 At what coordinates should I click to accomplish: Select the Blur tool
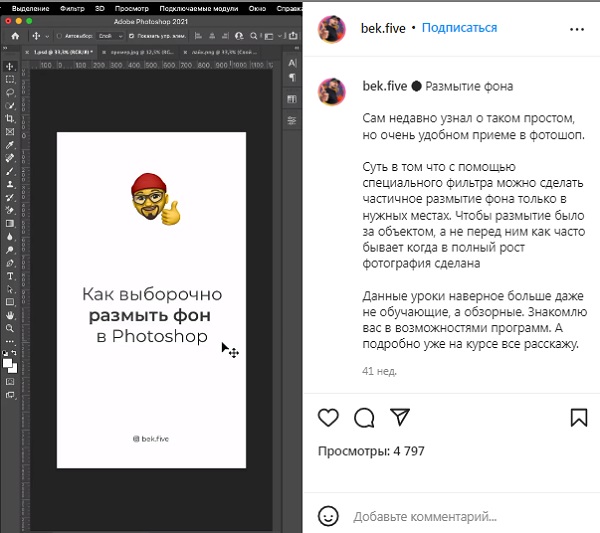tap(10, 236)
